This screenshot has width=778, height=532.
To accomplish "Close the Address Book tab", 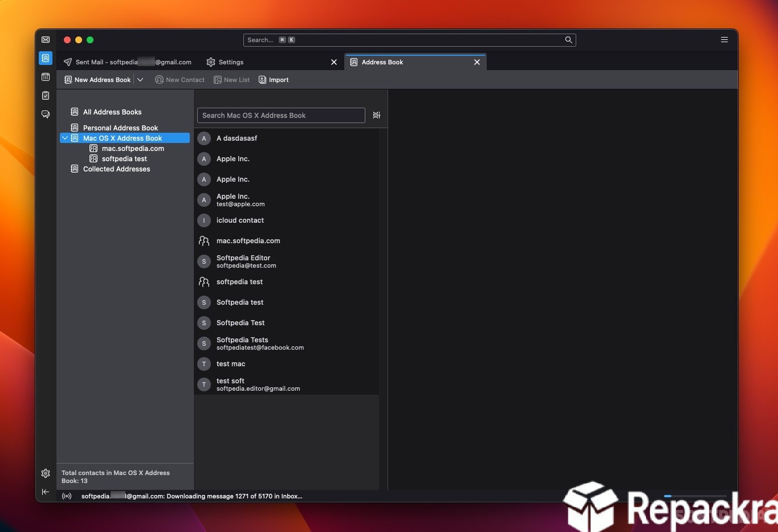I will coord(477,62).
